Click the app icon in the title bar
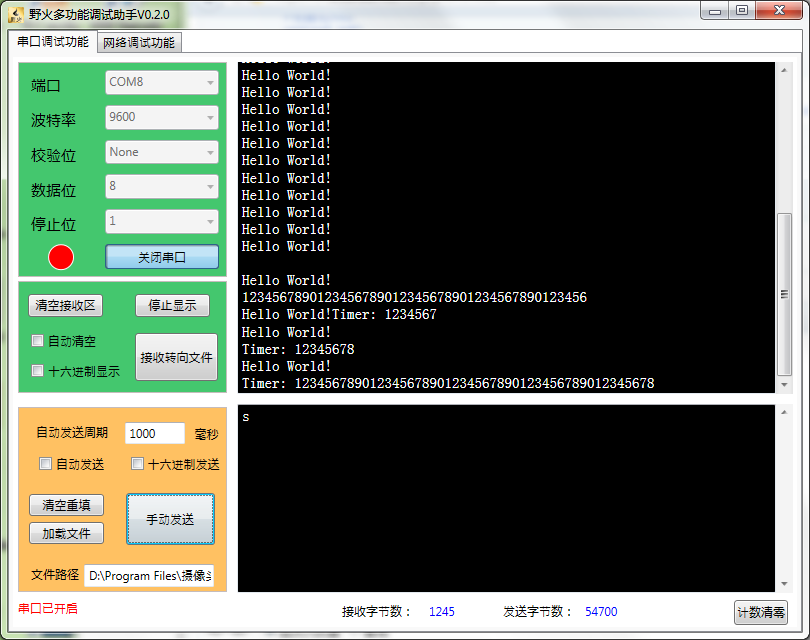The image size is (810, 640). point(15,14)
